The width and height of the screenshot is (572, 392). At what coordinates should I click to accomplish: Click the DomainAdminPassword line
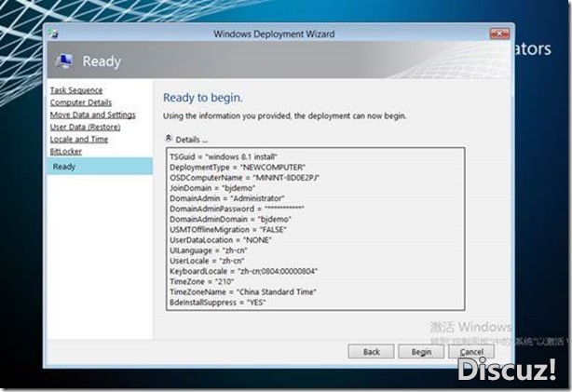pos(237,209)
